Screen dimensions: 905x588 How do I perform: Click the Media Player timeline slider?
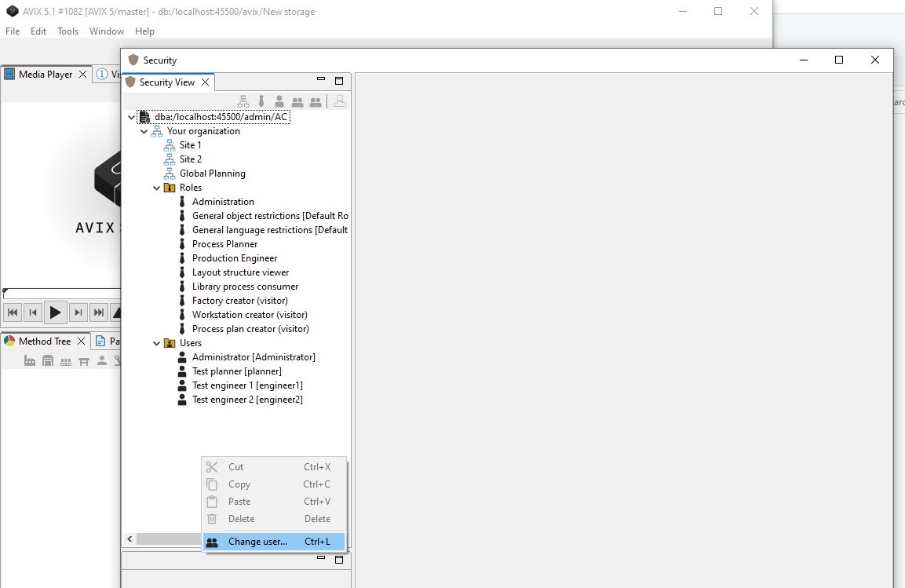tap(61, 293)
